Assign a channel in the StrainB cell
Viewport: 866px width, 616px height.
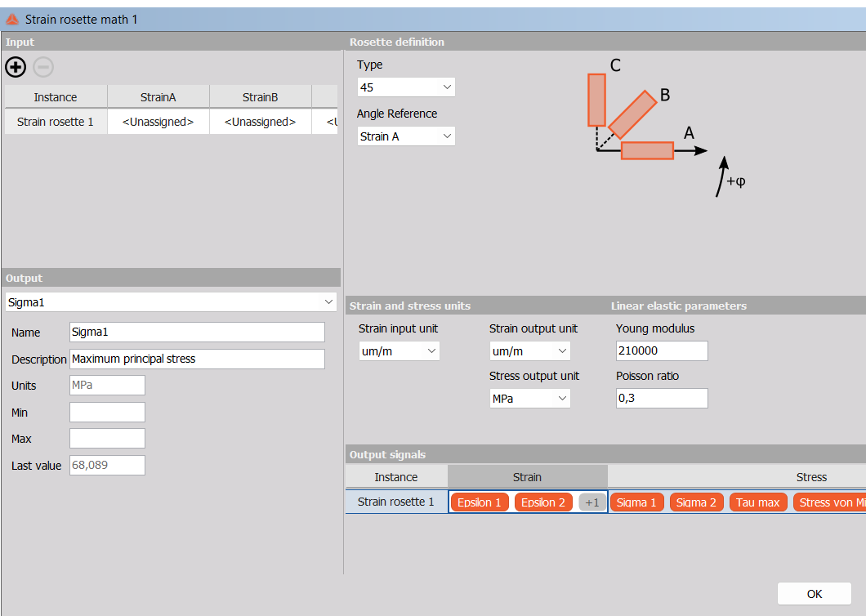(x=260, y=122)
